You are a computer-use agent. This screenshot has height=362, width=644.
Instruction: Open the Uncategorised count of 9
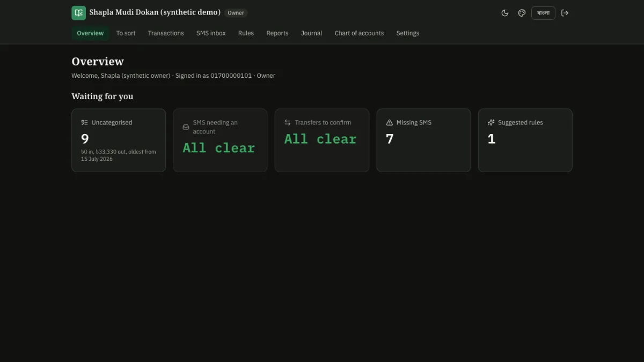[85, 139]
